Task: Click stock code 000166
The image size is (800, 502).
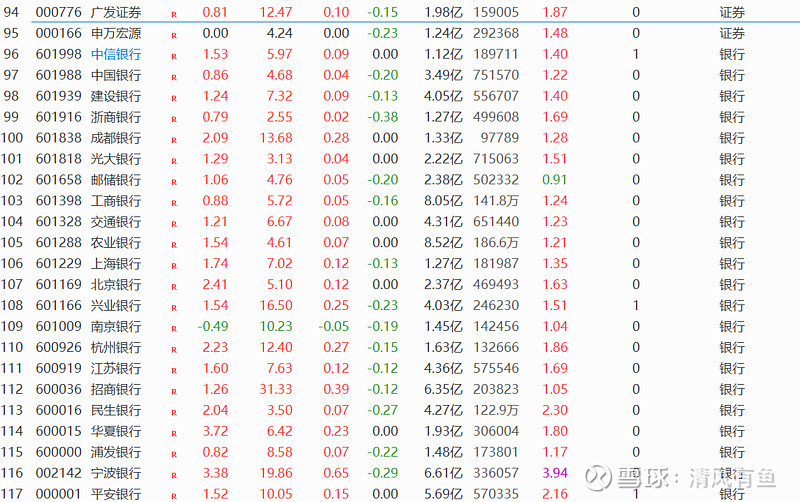Action: [59, 33]
